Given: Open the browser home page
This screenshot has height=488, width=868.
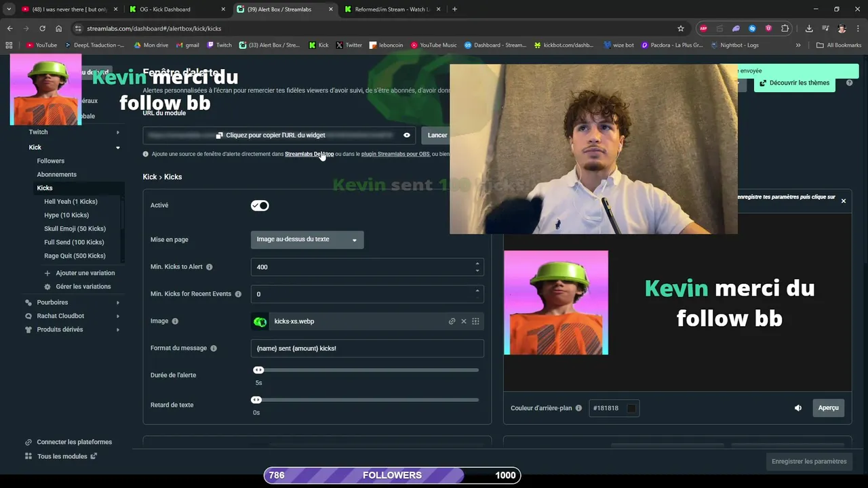Looking at the screenshot, I should pos(58,28).
